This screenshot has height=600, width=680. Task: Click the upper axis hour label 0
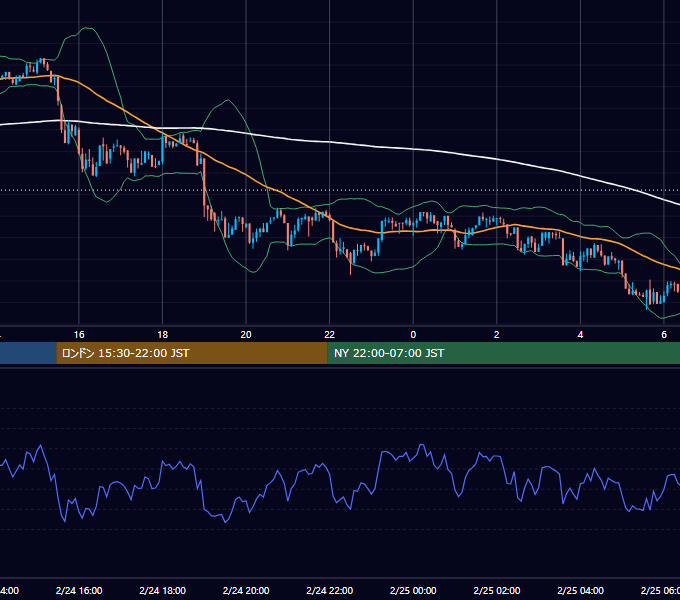[x=413, y=335]
